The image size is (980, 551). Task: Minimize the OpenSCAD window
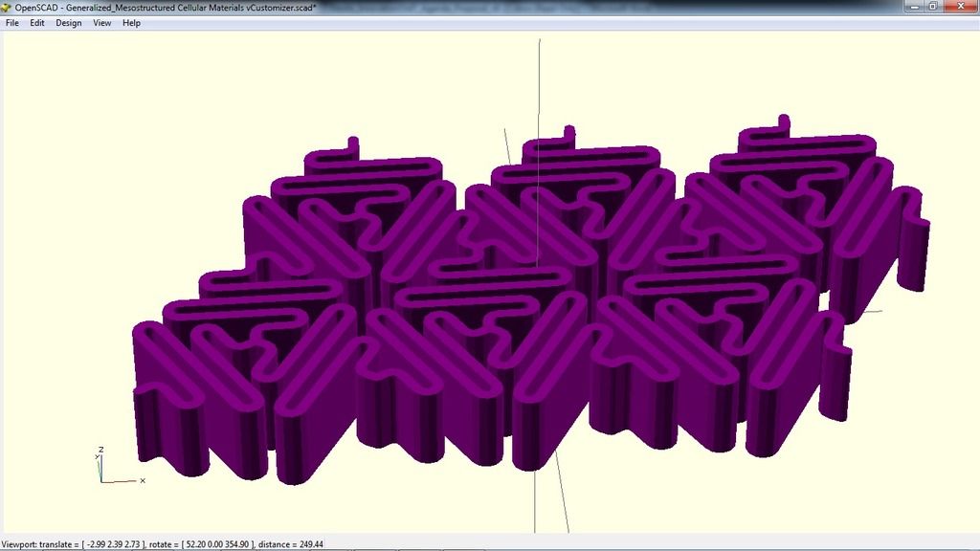tap(915, 7)
